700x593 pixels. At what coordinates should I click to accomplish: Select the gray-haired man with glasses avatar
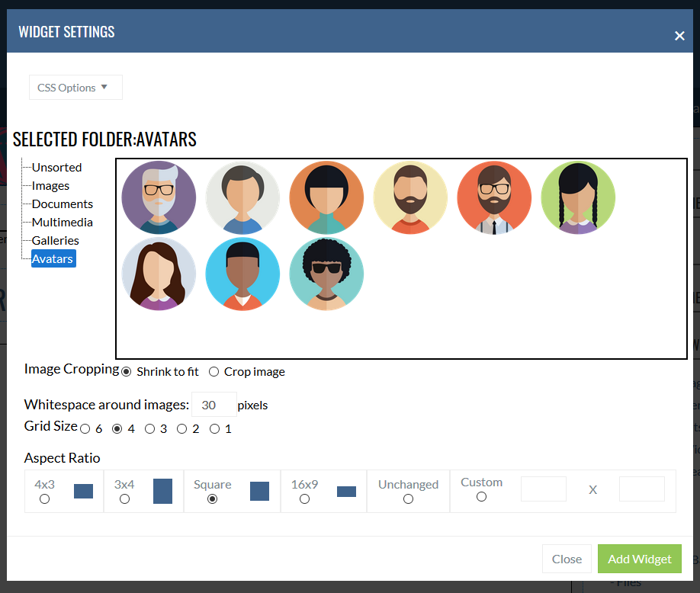point(159,197)
